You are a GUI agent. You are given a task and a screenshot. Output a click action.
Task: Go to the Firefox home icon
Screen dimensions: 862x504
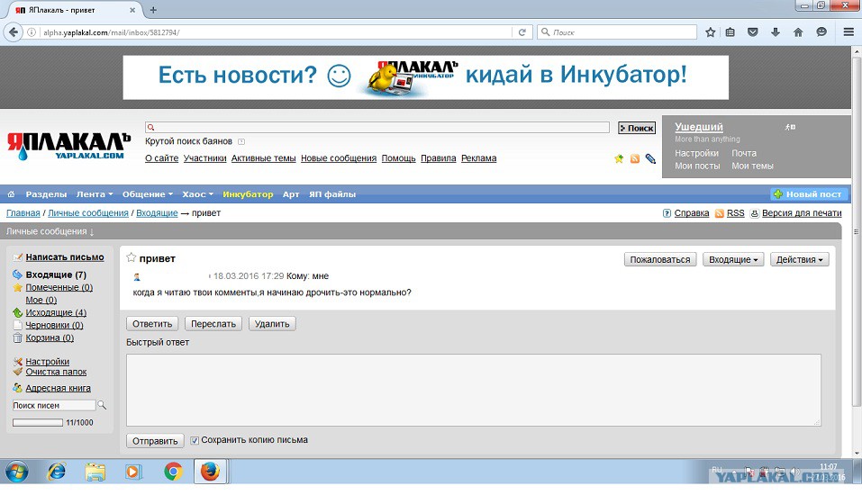click(x=798, y=32)
